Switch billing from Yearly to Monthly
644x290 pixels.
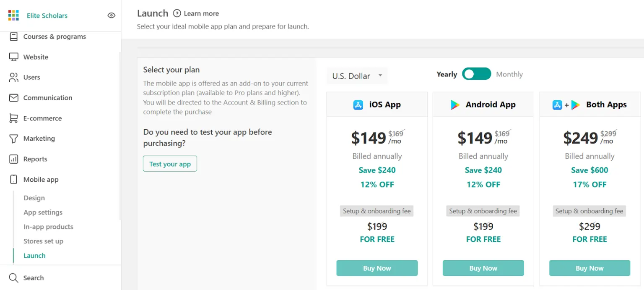476,73
